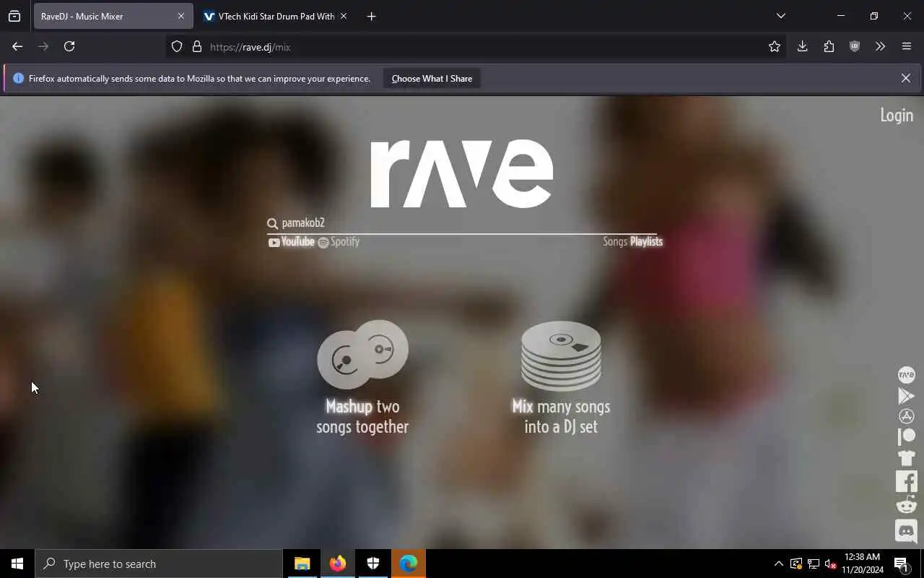Bookmark this page with the star

point(775,47)
